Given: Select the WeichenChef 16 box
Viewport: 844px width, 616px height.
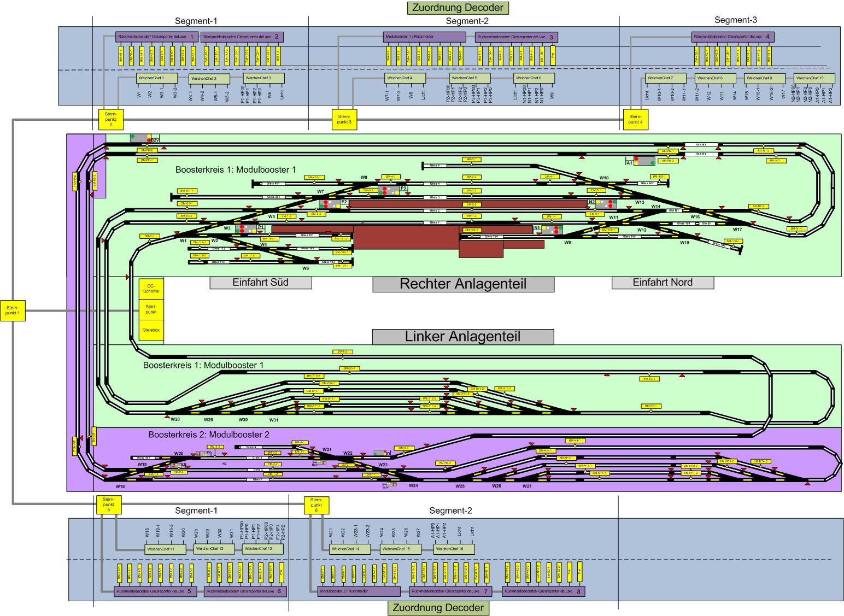Looking at the screenshot, I should (454, 549).
